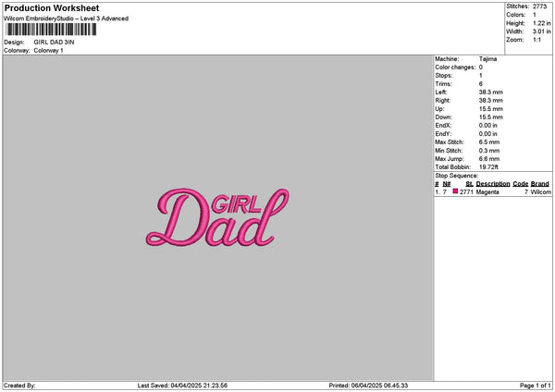Click the 'Stop Sequence:' label

[457, 176]
